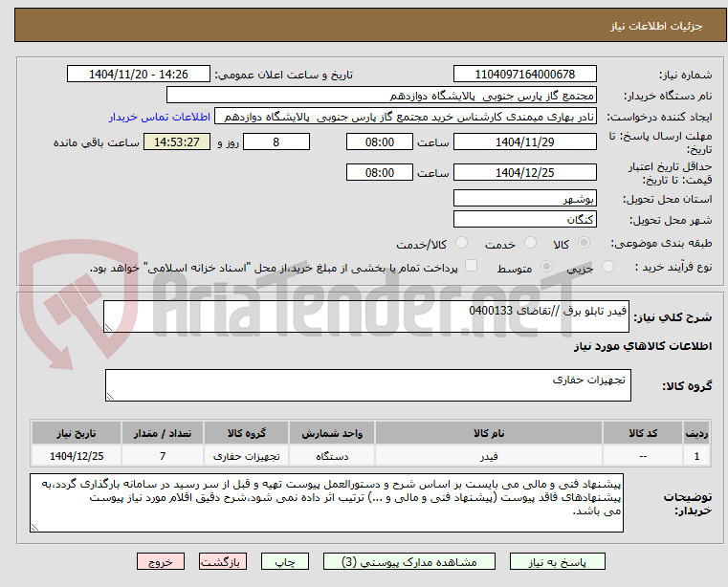Click the city field کنگان

(524, 220)
